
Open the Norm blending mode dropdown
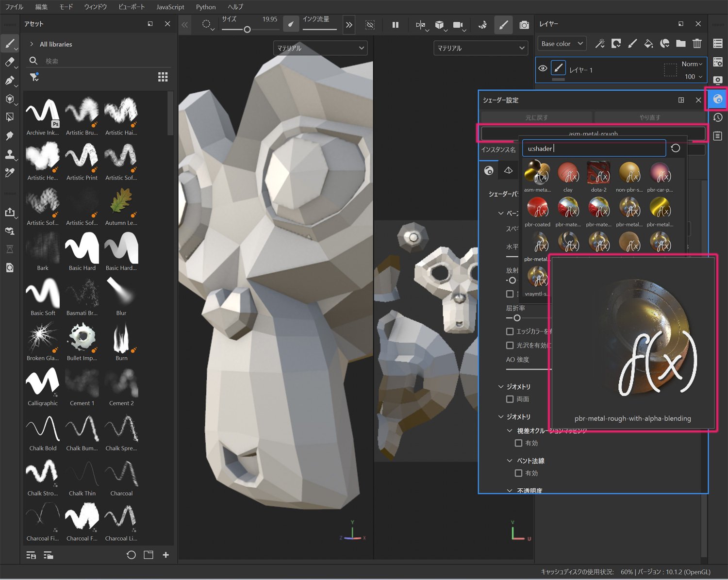point(692,64)
